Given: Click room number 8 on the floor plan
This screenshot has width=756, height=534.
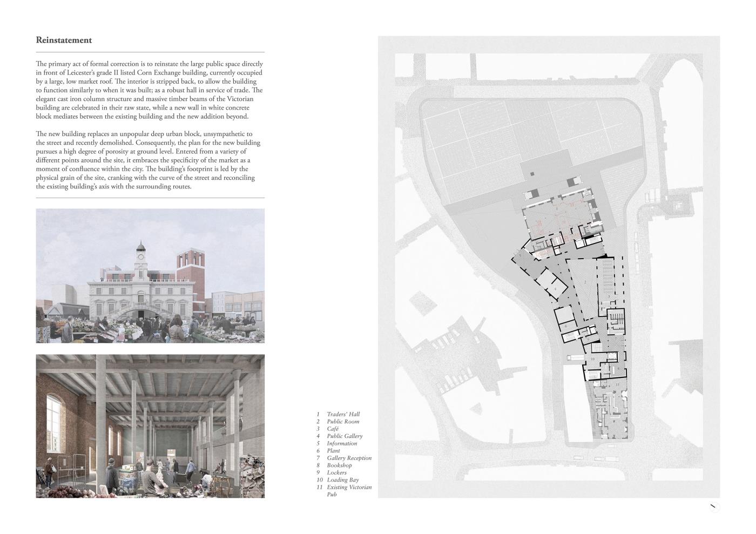Looking at the screenshot, I should 618,368.
